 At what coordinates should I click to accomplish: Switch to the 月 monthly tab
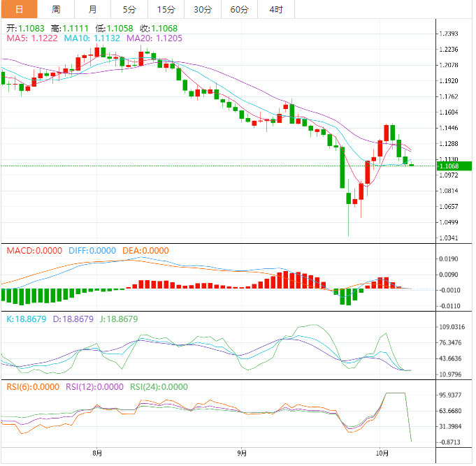[x=92, y=9]
